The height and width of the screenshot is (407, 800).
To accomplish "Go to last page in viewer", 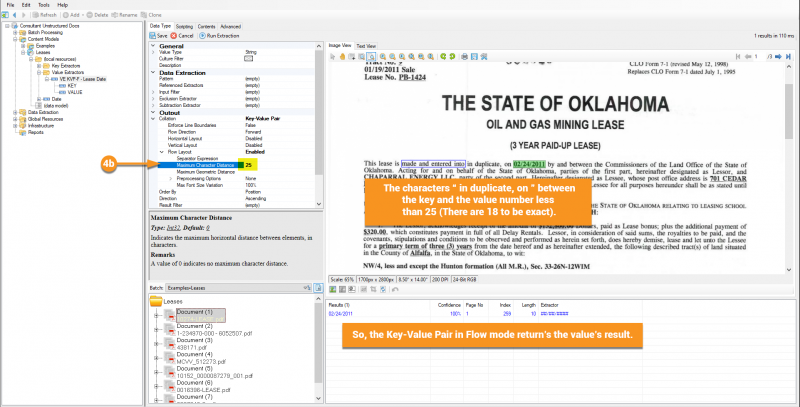I will [x=788, y=57].
